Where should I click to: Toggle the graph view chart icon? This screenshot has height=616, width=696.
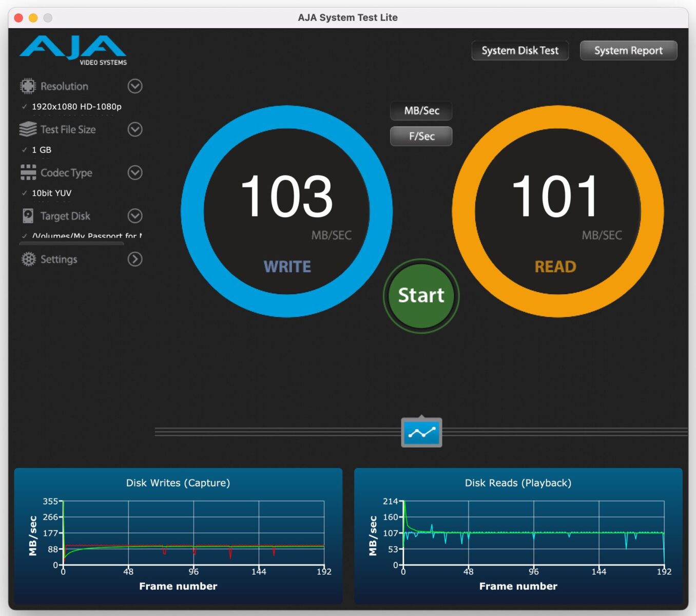pyautogui.click(x=421, y=432)
